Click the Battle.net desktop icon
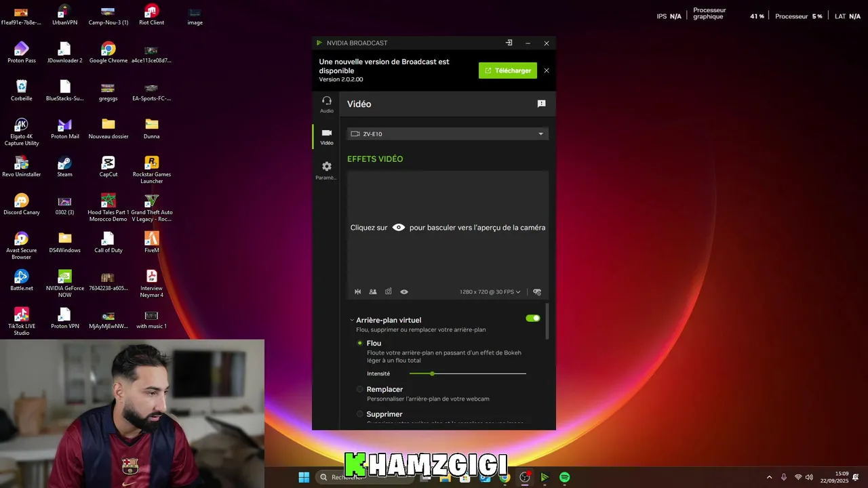 click(x=22, y=281)
